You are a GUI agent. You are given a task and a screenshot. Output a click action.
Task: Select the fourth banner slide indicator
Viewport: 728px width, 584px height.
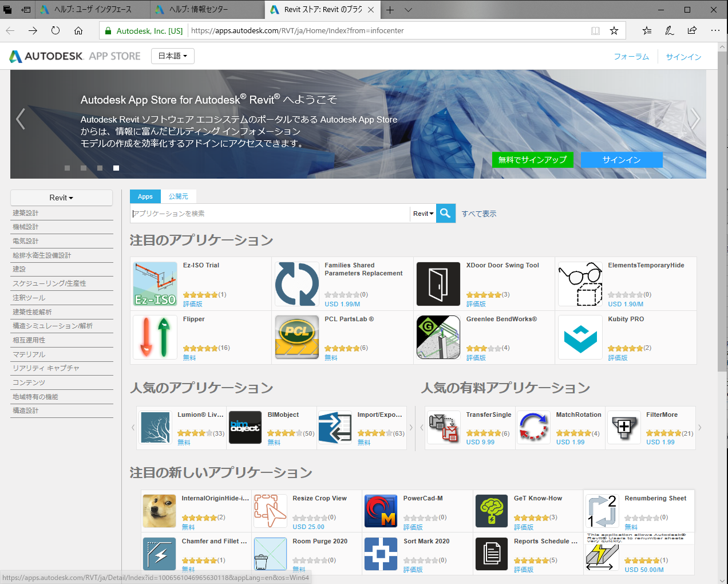(116, 168)
